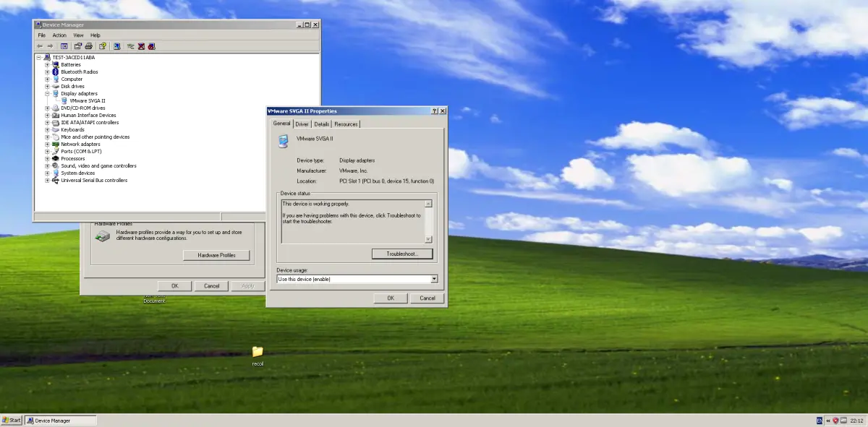Viewport: 868px width, 427px height.
Task: Open the Action menu
Action: pyautogui.click(x=59, y=35)
